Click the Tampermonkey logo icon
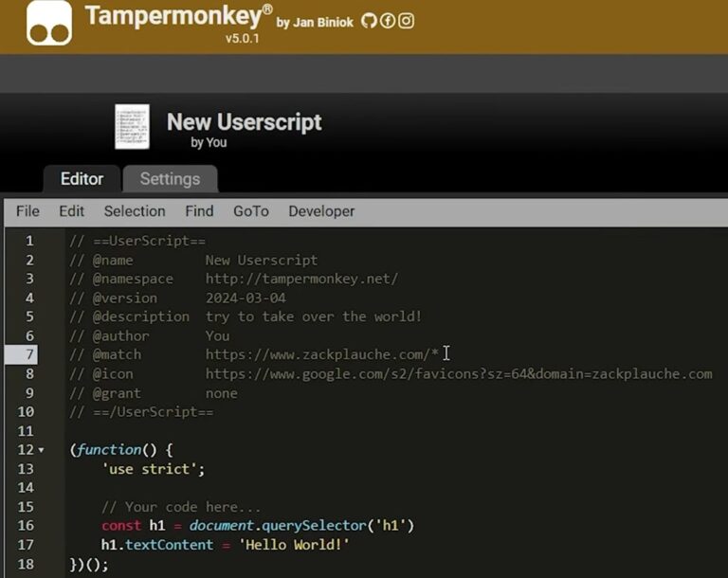Image resolution: width=728 pixels, height=578 pixels. coord(49,23)
